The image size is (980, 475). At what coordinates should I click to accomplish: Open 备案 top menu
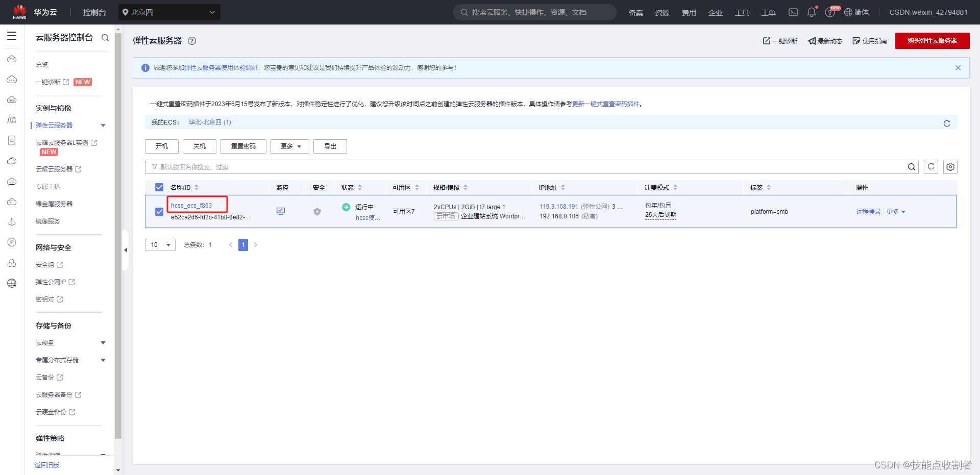click(636, 13)
